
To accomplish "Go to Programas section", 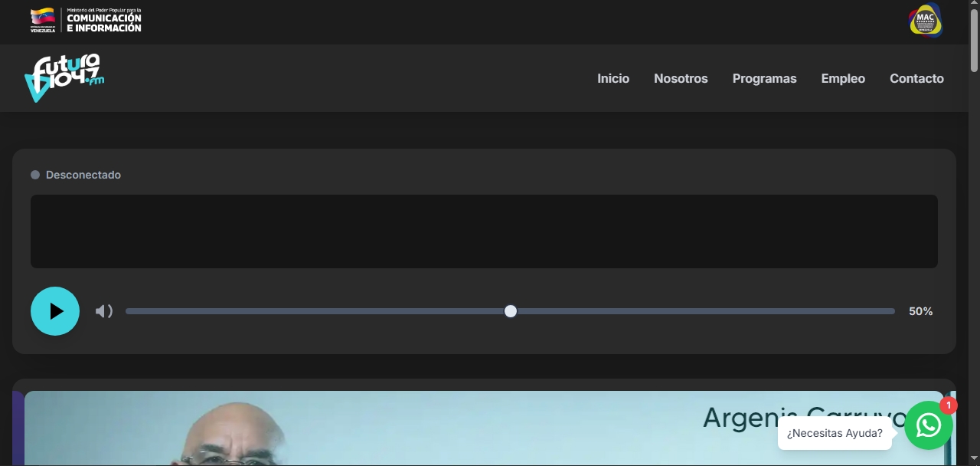I will pyautogui.click(x=764, y=78).
